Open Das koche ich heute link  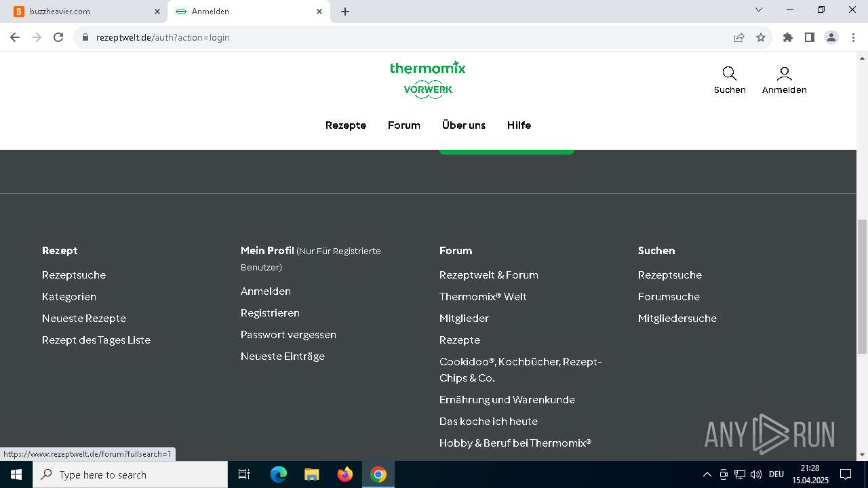pyautogui.click(x=488, y=422)
